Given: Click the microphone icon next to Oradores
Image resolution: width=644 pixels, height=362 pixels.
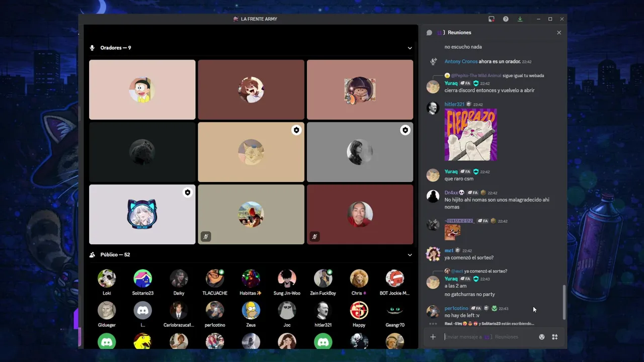Looking at the screenshot, I should [92, 48].
